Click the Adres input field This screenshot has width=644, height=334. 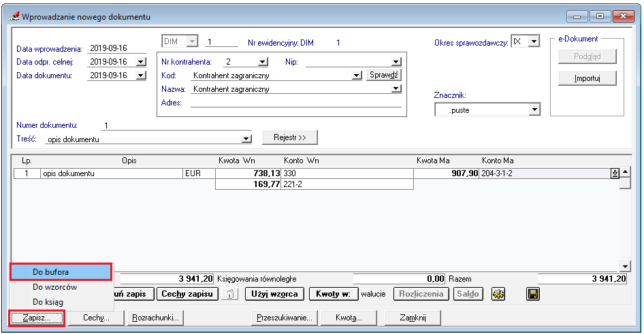pos(295,103)
